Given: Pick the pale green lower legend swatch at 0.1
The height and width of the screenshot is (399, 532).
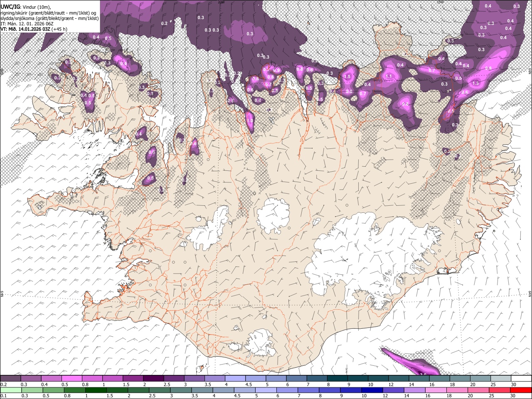Looking at the screenshot, I should 11,390.
